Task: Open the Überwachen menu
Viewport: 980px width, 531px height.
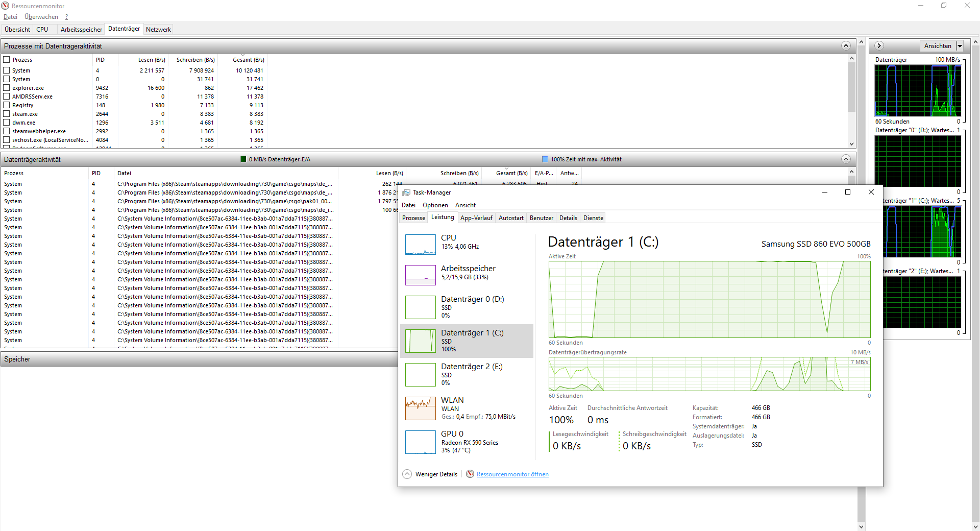Action: (x=41, y=17)
